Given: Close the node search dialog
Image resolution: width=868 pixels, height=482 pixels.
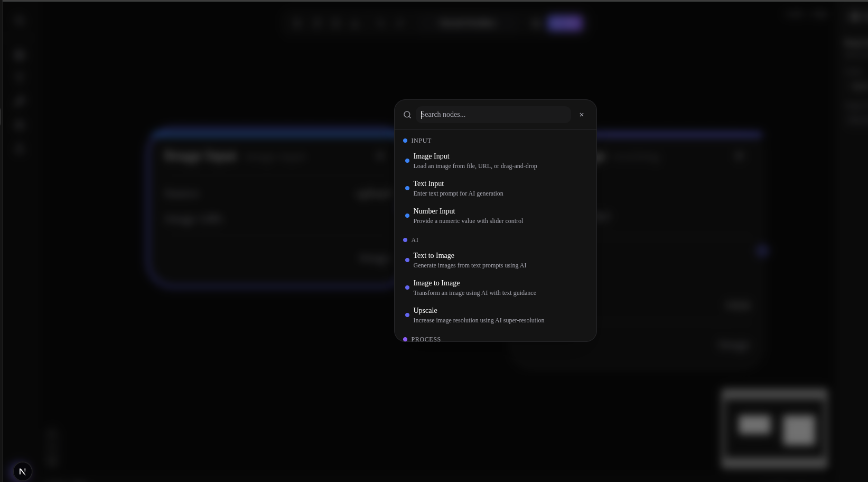Looking at the screenshot, I should pyautogui.click(x=582, y=115).
